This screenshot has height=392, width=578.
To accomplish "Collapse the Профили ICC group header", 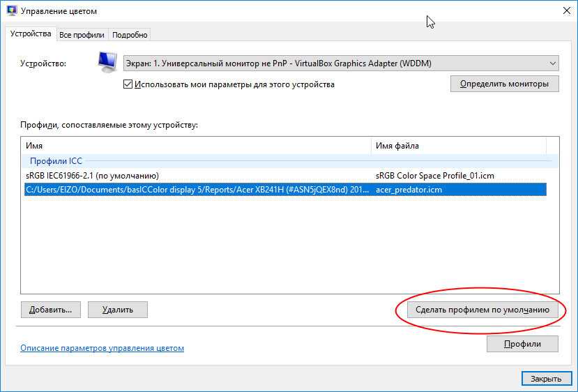I will click(x=56, y=161).
